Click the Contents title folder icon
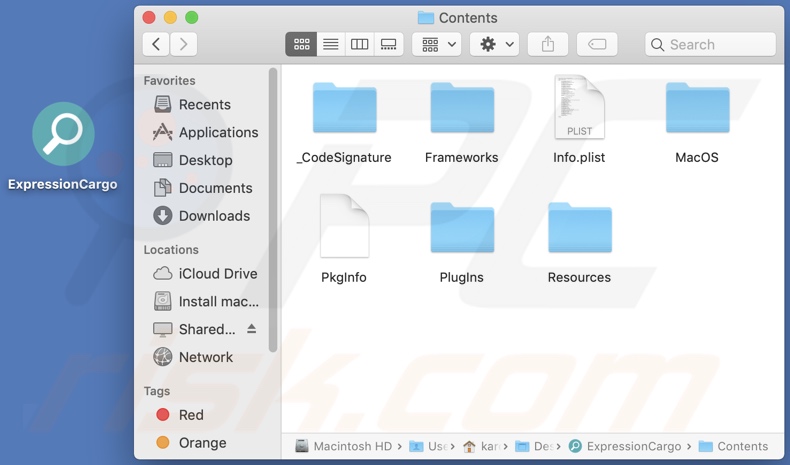 click(426, 18)
